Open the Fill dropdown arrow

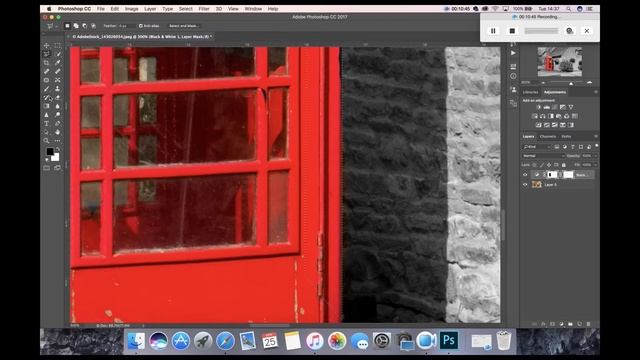(x=596, y=165)
